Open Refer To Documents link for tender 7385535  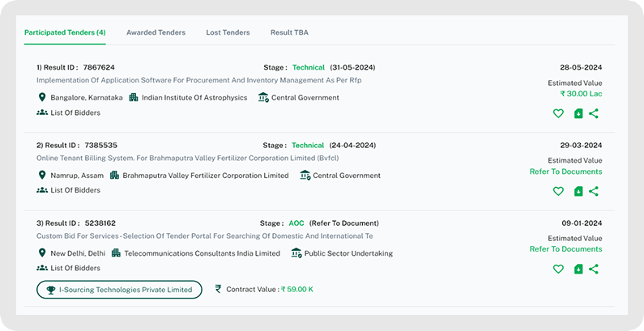coord(565,172)
